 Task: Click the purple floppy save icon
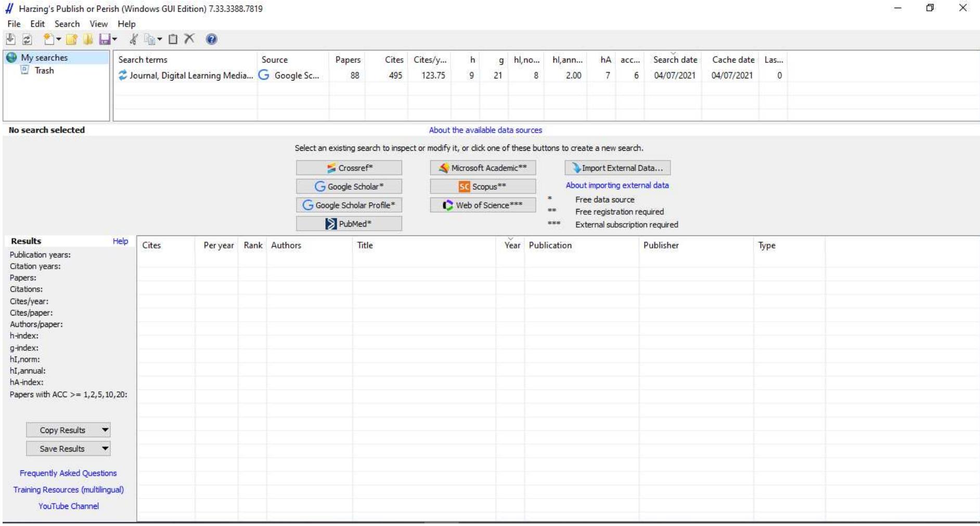click(105, 39)
